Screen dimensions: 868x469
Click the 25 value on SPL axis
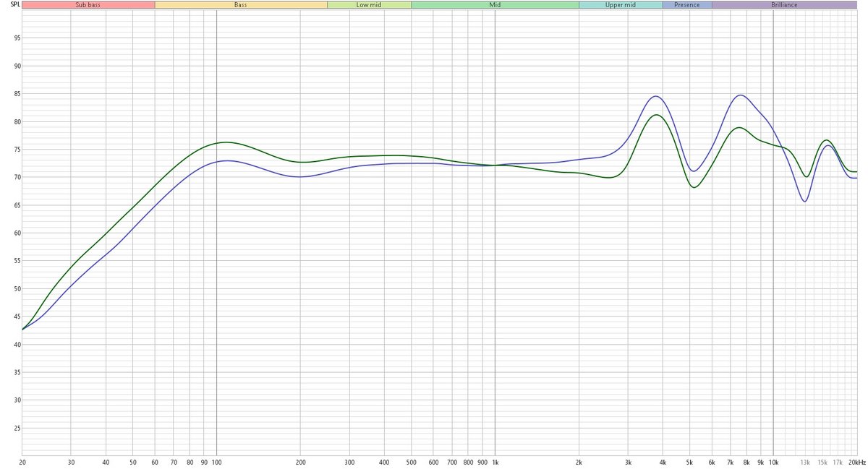pos(9,429)
